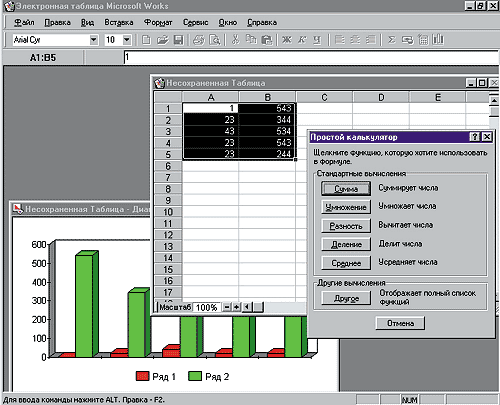
Task: Click the cell reference box A1:B5
Action: point(43,58)
